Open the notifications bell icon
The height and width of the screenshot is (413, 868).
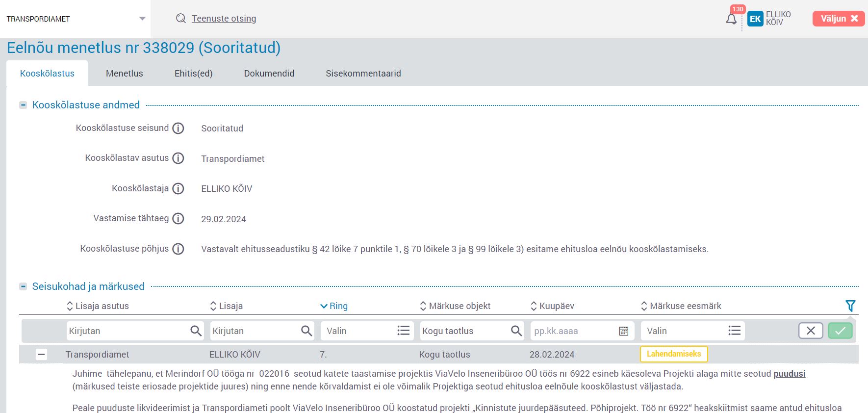(x=731, y=19)
